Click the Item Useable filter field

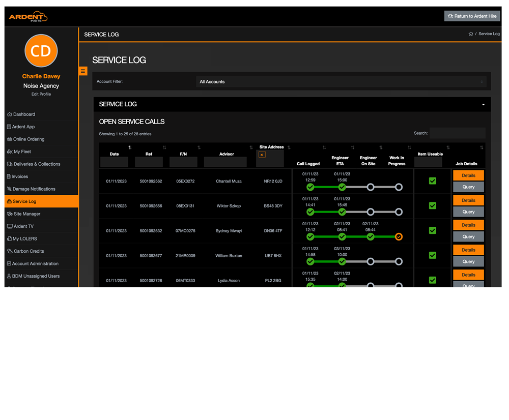[x=428, y=162]
